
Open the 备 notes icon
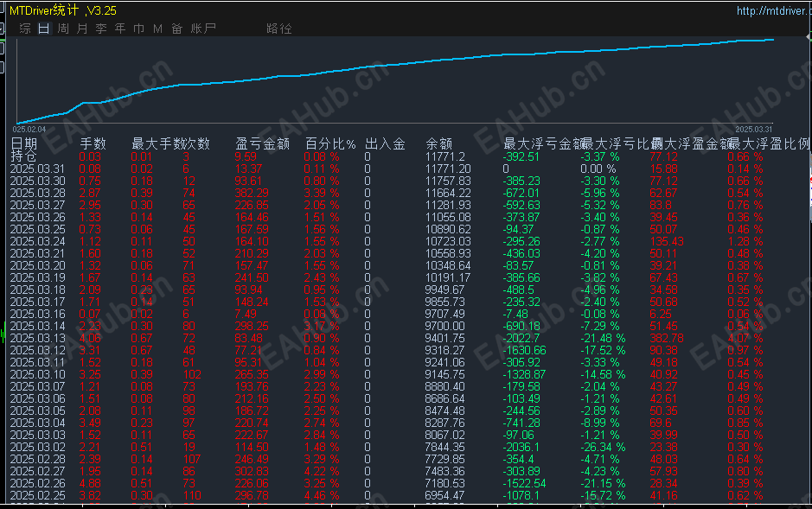tap(176, 28)
